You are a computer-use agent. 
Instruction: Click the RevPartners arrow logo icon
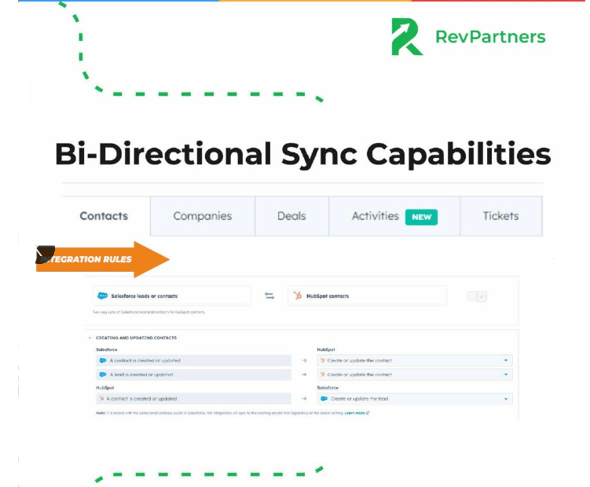(x=407, y=37)
